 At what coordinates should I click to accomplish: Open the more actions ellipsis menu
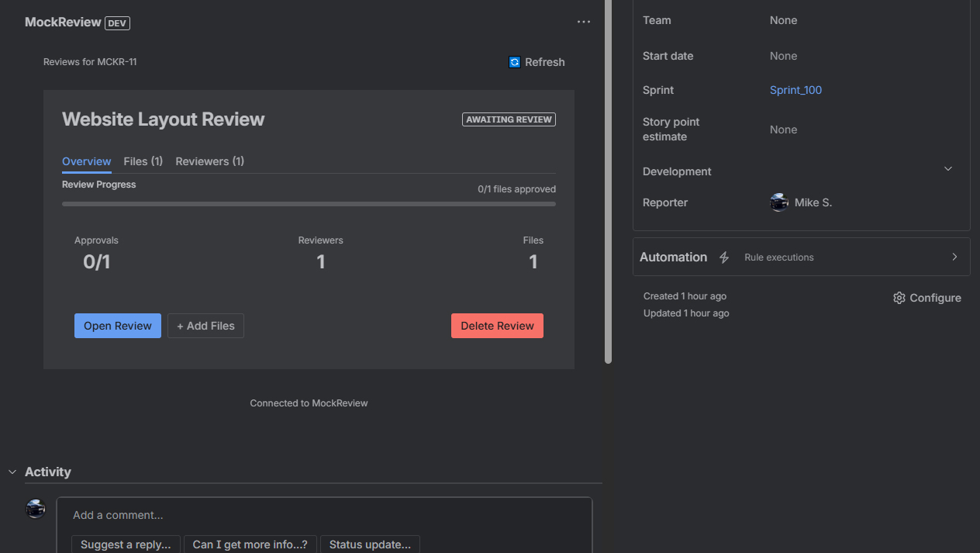584,22
